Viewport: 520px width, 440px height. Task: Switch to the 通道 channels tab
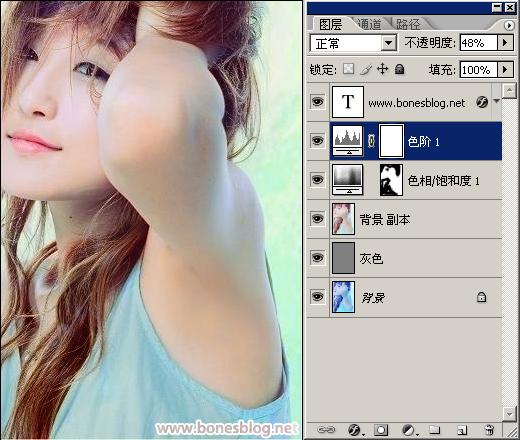[369, 24]
